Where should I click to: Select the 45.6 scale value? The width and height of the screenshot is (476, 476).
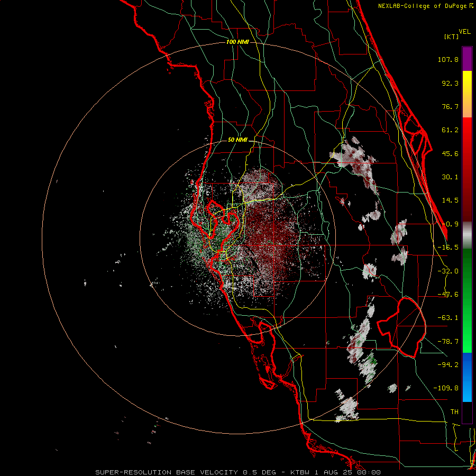click(x=450, y=153)
